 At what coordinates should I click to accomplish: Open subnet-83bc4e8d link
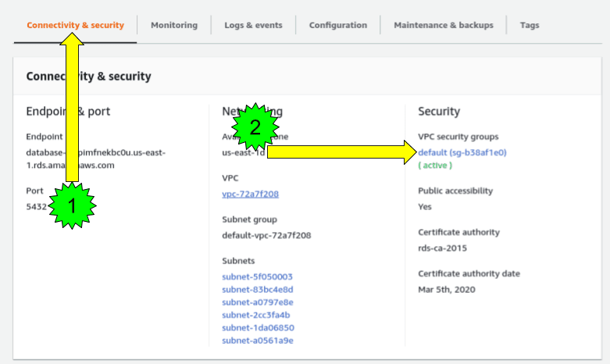tap(257, 289)
